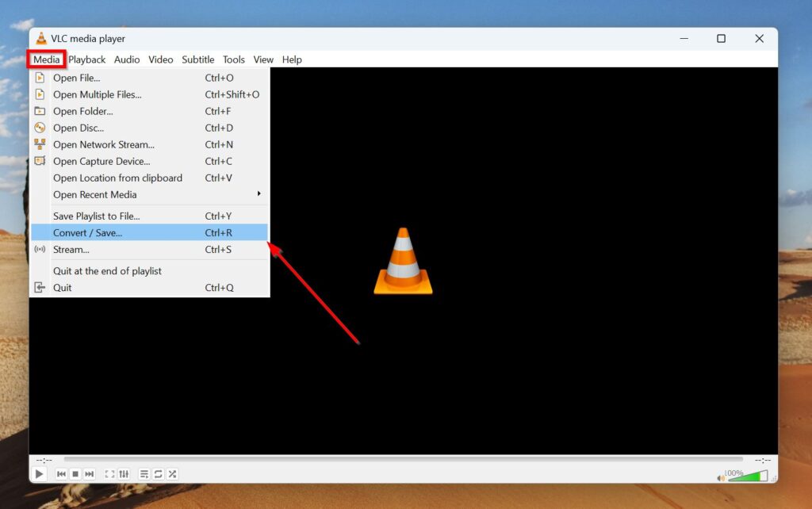Enable loop playback

click(158, 473)
